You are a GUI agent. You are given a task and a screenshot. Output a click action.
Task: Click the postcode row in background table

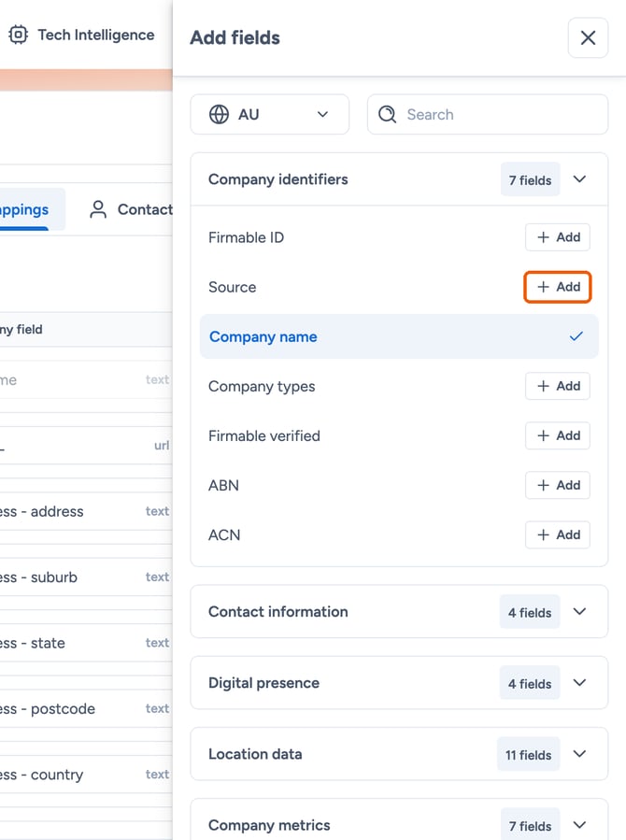point(86,709)
